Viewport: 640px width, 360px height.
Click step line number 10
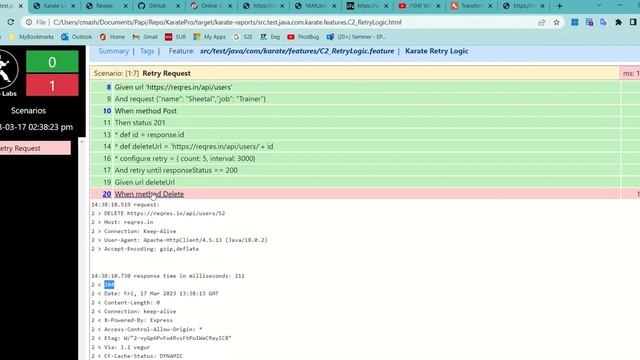107,111
